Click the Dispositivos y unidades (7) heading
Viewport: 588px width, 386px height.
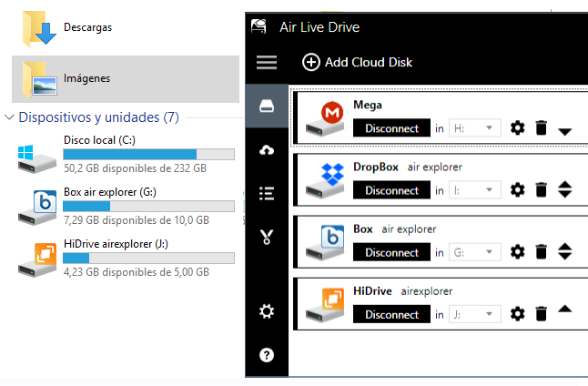coord(98,117)
